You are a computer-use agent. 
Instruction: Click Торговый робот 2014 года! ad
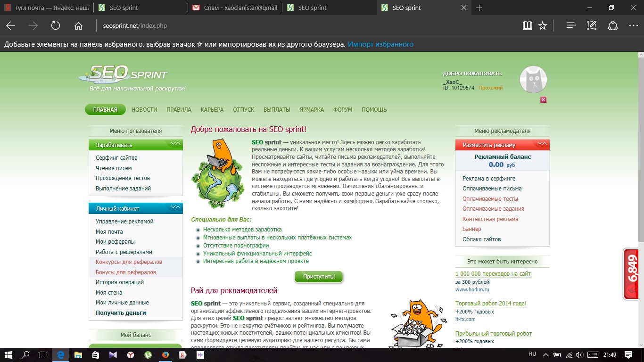[x=491, y=304]
